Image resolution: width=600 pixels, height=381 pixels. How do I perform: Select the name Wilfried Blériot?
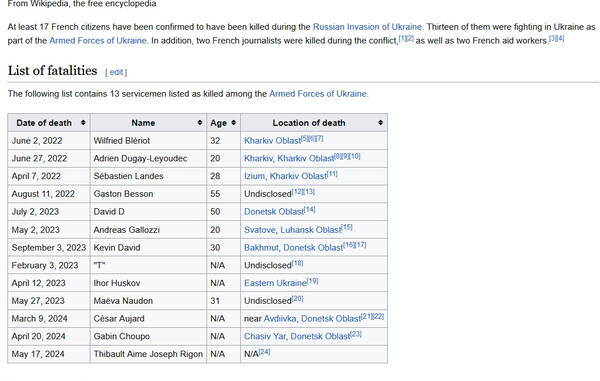pyautogui.click(x=122, y=141)
